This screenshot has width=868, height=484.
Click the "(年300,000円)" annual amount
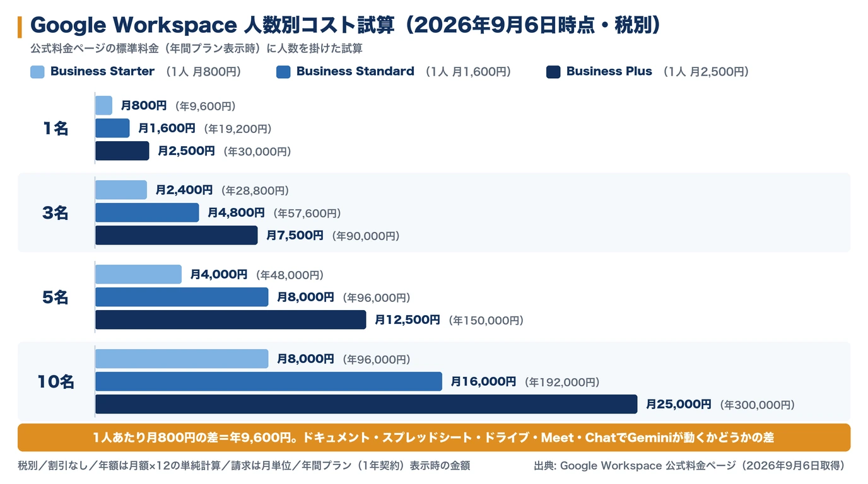pos(757,405)
